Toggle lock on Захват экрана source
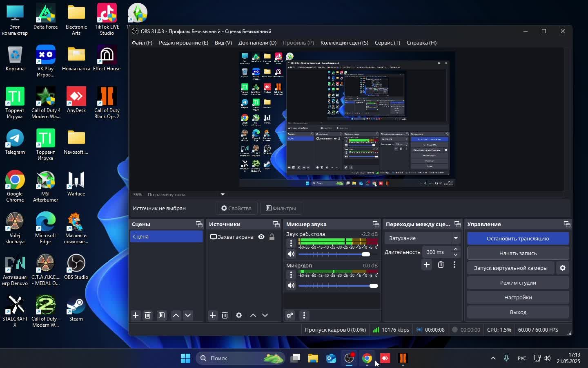This screenshot has width=588, height=368. pyautogui.click(x=272, y=237)
